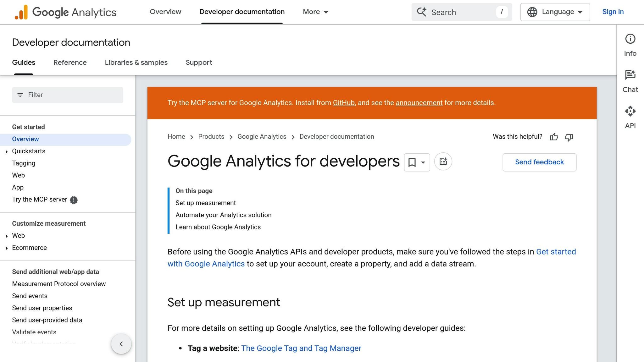The height and width of the screenshot is (362, 644).
Task: Collapse the left sidebar with the chevron
Action: [x=121, y=344]
